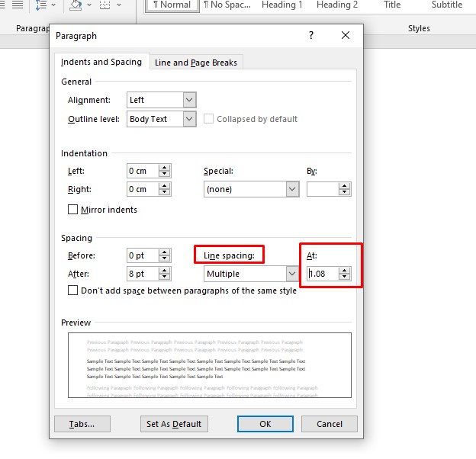The image size is (476, 459).
Task: Increase the At spacing value arrow
Action: [x=345, y=270]
